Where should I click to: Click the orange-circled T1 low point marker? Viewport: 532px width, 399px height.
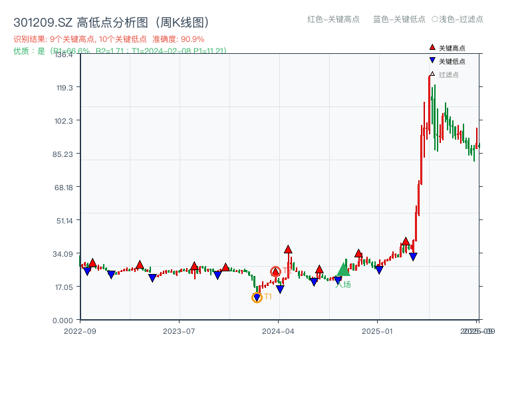point(257,297)
